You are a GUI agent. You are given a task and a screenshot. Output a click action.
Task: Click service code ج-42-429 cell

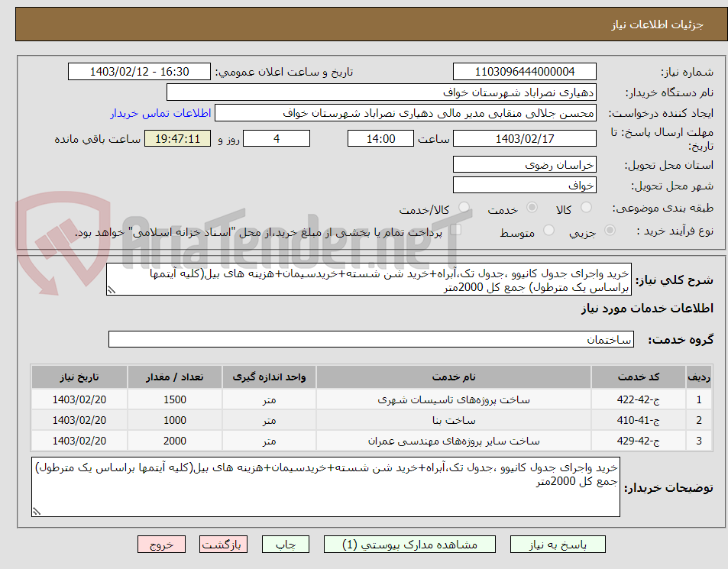[639, 441]
